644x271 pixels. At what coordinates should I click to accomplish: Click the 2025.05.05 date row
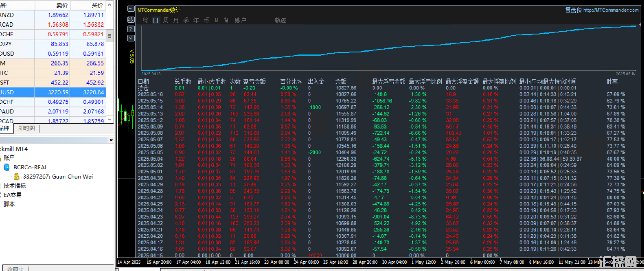(150, 152)
